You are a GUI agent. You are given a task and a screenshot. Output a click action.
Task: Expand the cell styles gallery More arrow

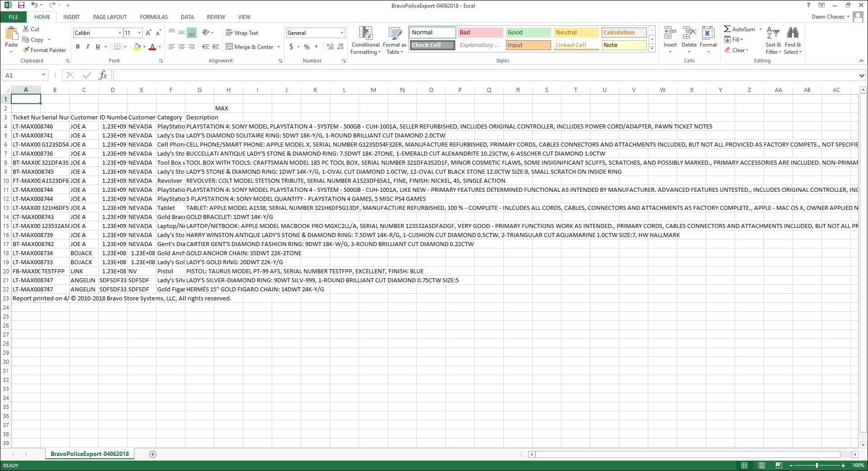point(652,48)
